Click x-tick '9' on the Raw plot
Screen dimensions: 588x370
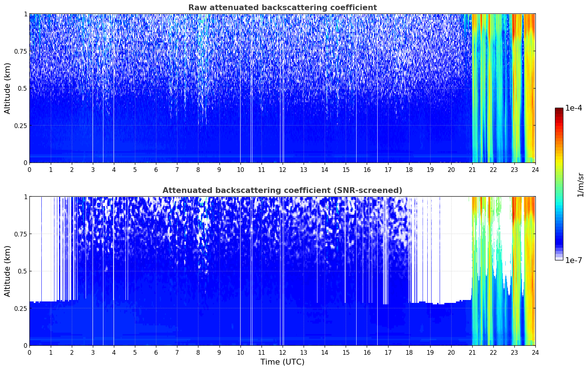click(219, 169)
